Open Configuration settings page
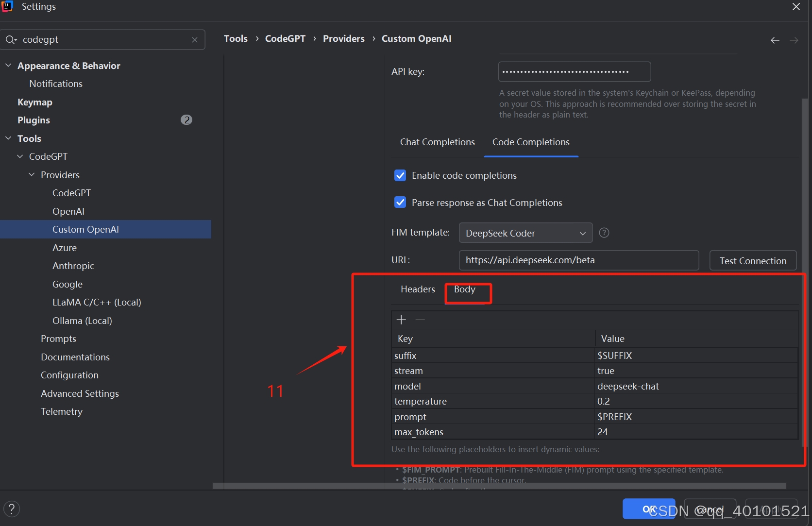This screenshot has height=526, width=812. click(x=69, y=375)
